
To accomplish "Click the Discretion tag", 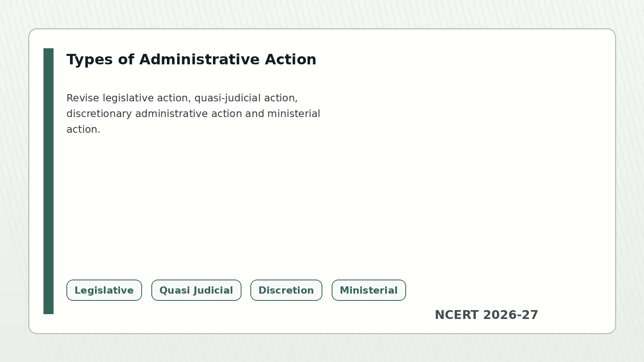I will pyautogui.click(x=286, y=290).
